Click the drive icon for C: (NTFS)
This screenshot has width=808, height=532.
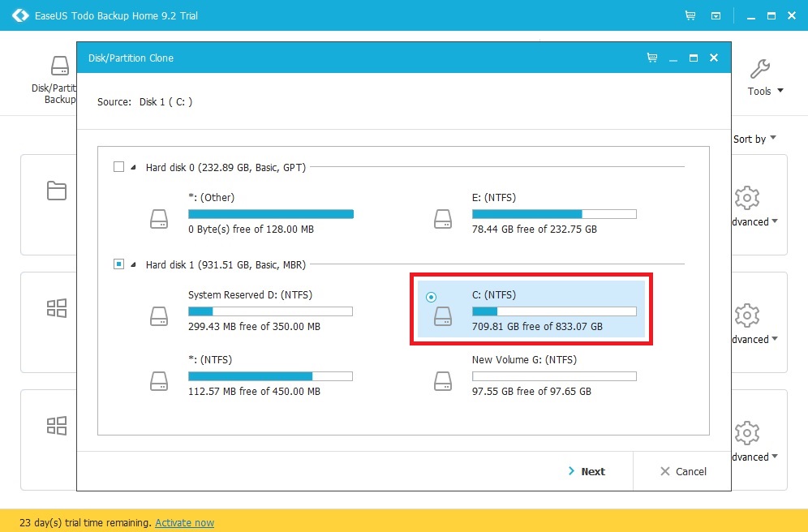pos(443,316)
